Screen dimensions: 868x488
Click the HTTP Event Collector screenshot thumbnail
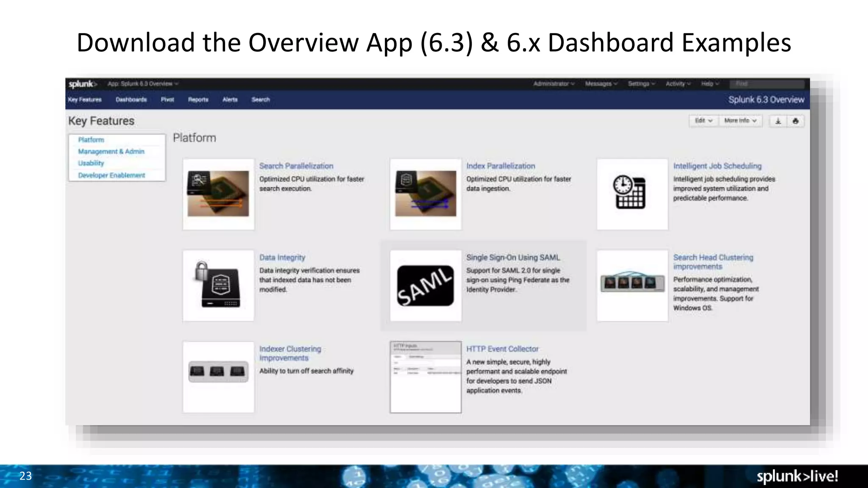click(426, 377)
